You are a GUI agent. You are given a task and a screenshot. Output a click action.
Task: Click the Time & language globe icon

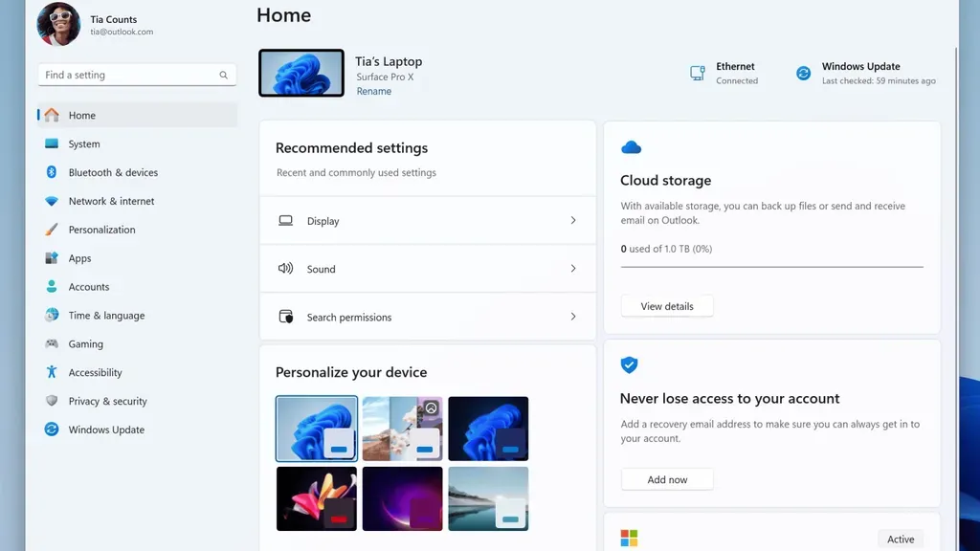click(x=52, y=315)
